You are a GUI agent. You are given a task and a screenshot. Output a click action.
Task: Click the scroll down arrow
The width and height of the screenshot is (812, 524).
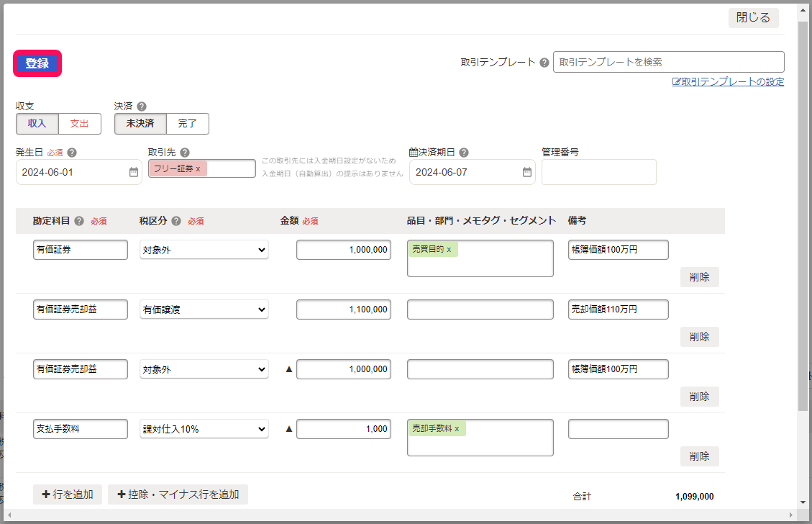coord(803,502)
